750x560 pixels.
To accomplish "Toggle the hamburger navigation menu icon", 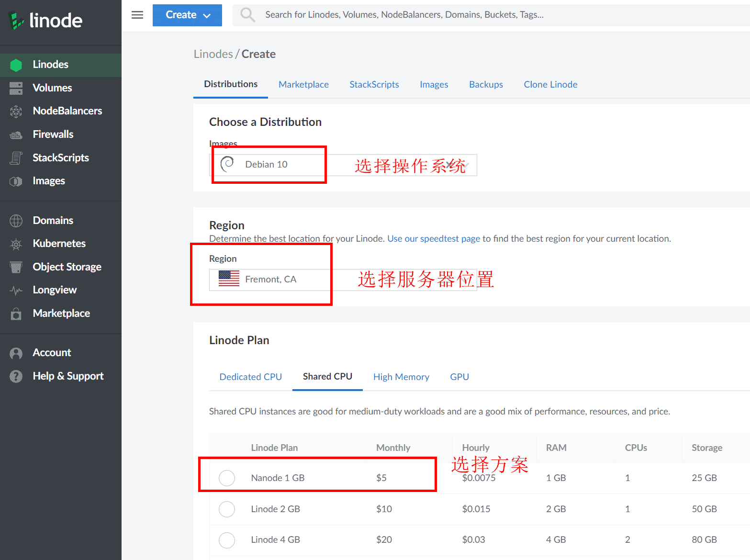I will pyautogui.click(x=137, y=15).
